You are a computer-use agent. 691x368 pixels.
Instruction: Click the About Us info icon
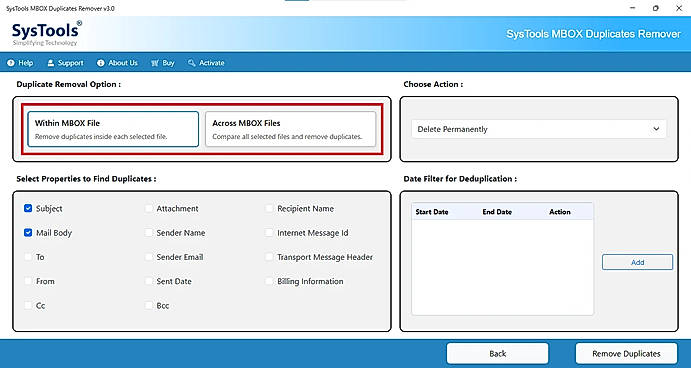100,63
